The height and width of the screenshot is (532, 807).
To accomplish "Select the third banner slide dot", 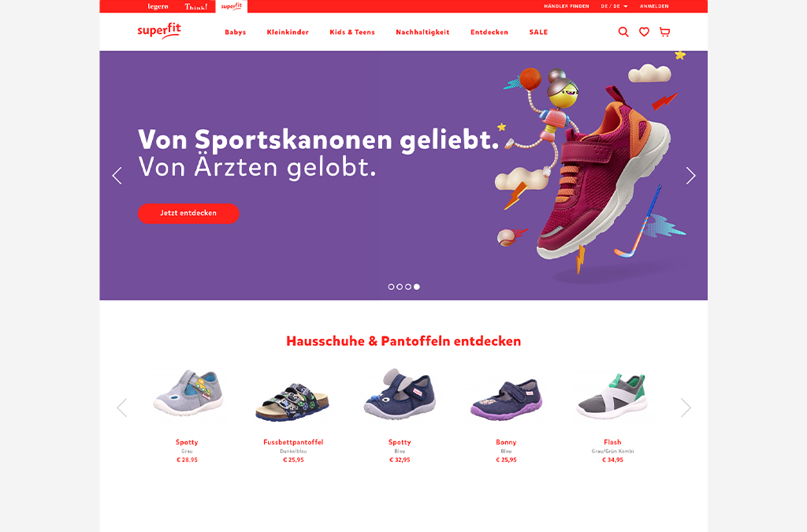I will pyautogui.click(x=408, y=287).
